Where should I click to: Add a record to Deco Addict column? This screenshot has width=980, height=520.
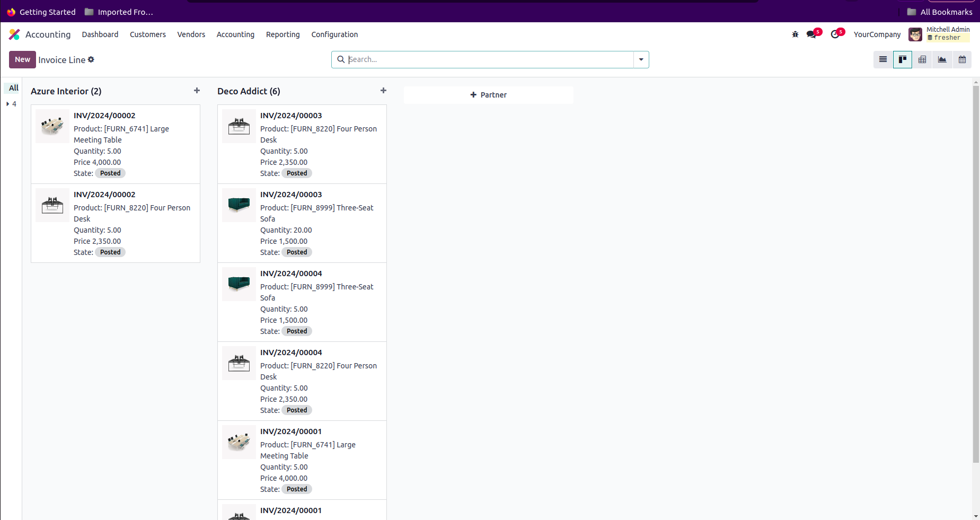pyautogui.click(x=383, y=91)
